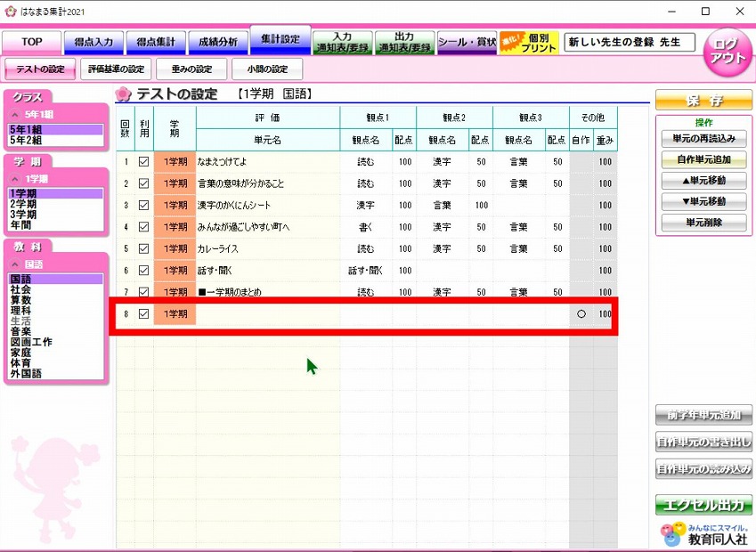
Task: Select 年間 in the term list
Action: [56, 225]
